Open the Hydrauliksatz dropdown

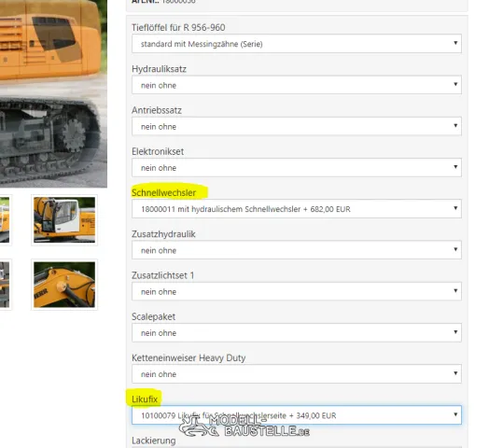coord(296,85)
